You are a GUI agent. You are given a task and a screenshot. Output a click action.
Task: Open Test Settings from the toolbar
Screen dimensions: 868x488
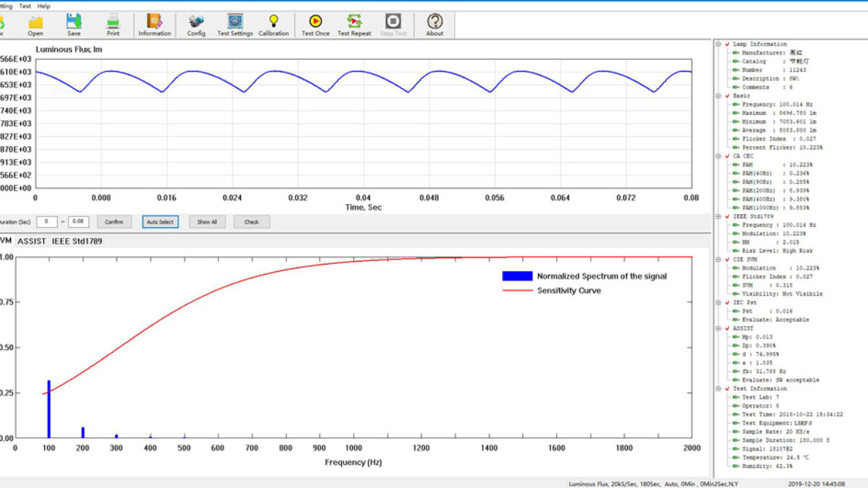tap(235, 25)
